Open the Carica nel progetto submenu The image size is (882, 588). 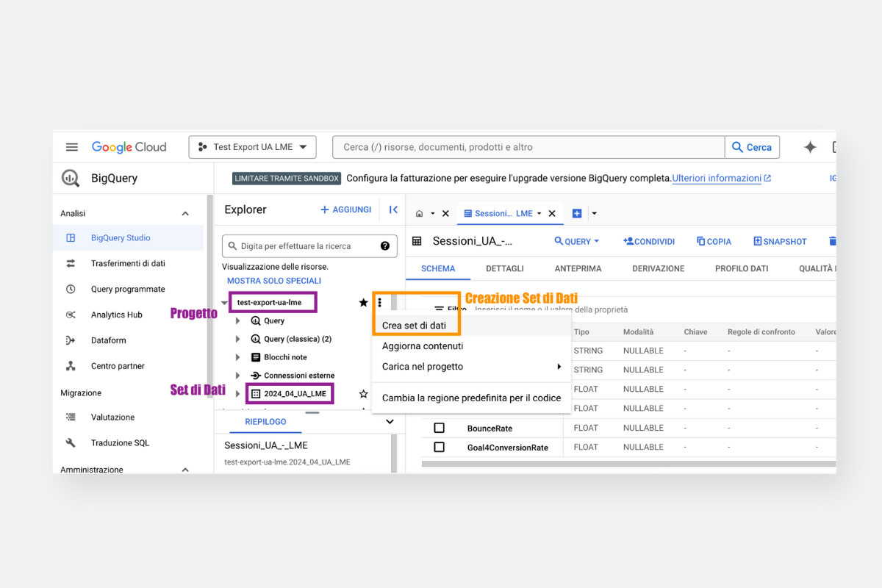[x=471, y=367]
